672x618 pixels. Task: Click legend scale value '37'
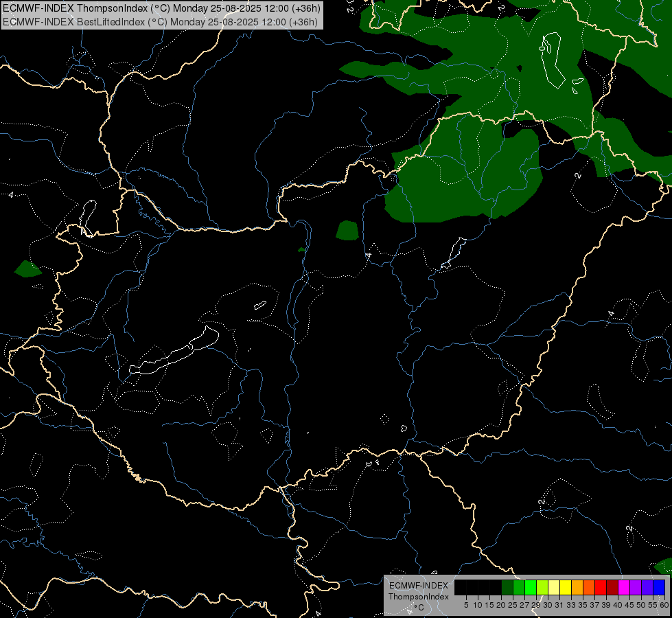coord(595,605)
